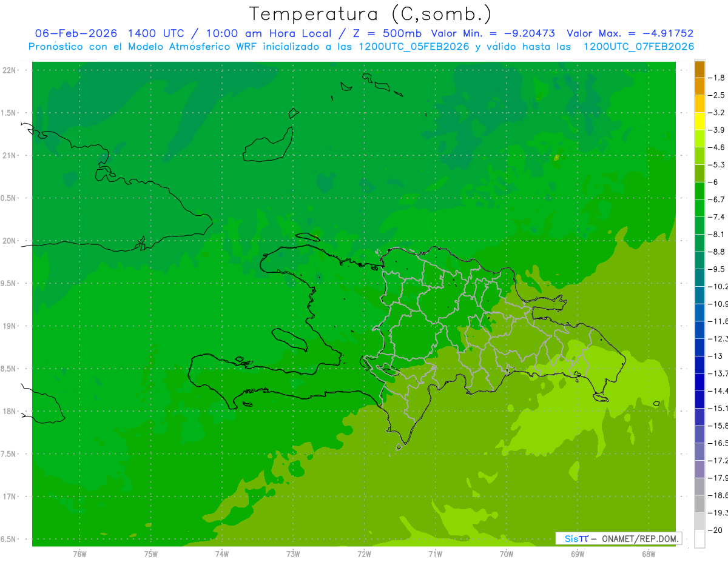Click the '-2.5' colorbar label
The image size is (728, 562).
pos(716,95)
